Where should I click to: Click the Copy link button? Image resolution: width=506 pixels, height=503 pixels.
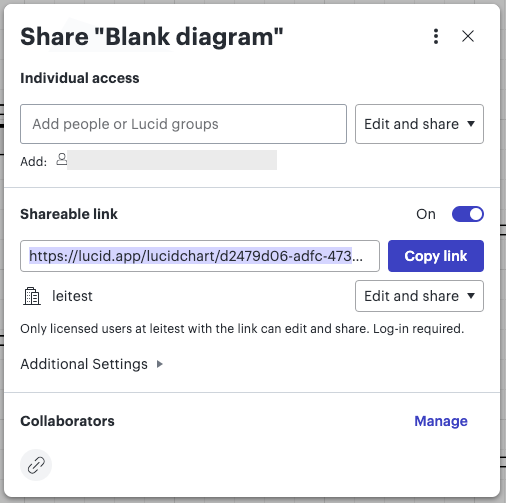pos(436,256)
